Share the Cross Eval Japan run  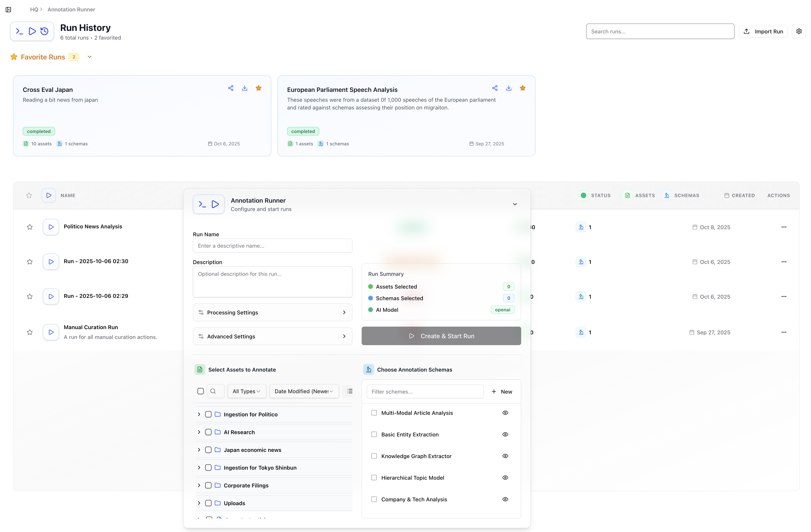click(x=231, y=88)
